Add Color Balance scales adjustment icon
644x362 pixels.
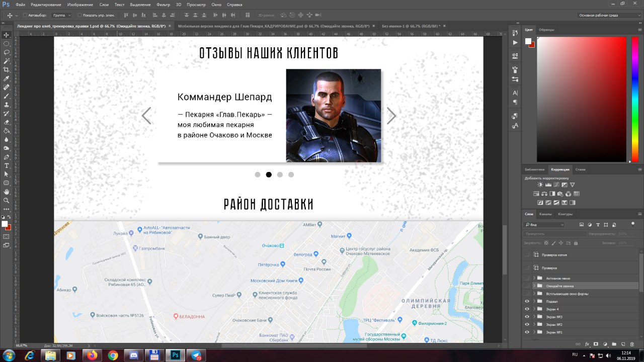(x=544, y=194)
